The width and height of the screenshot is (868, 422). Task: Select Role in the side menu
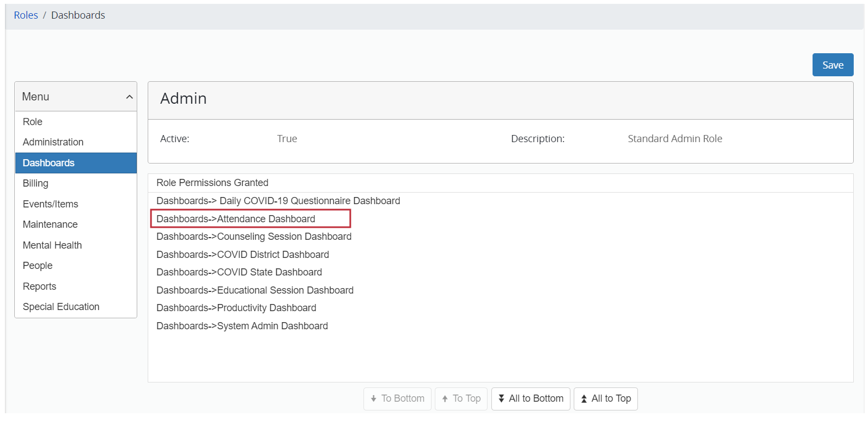click(32, 122)
